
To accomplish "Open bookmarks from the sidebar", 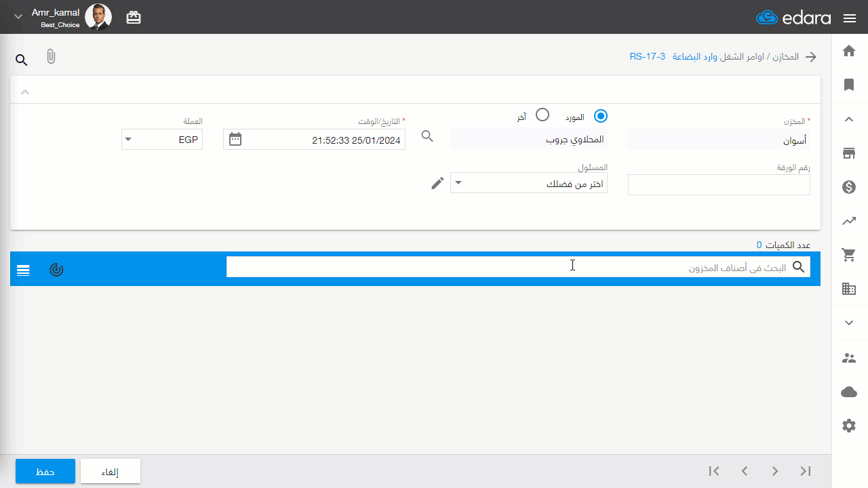I will coord(849,85).
